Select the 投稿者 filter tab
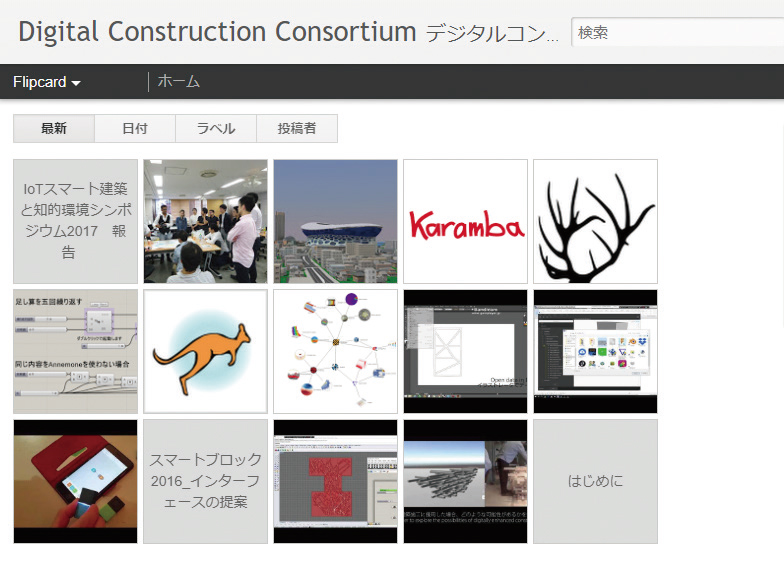Viewport: 784px width, 570px height. coord(297,128)
